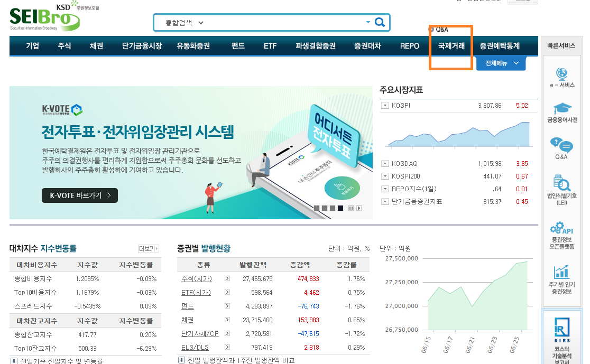The height and width of the screenshot is (364, 590).
Task: Click the K-VOTE logo in banner
Action: 62,110
